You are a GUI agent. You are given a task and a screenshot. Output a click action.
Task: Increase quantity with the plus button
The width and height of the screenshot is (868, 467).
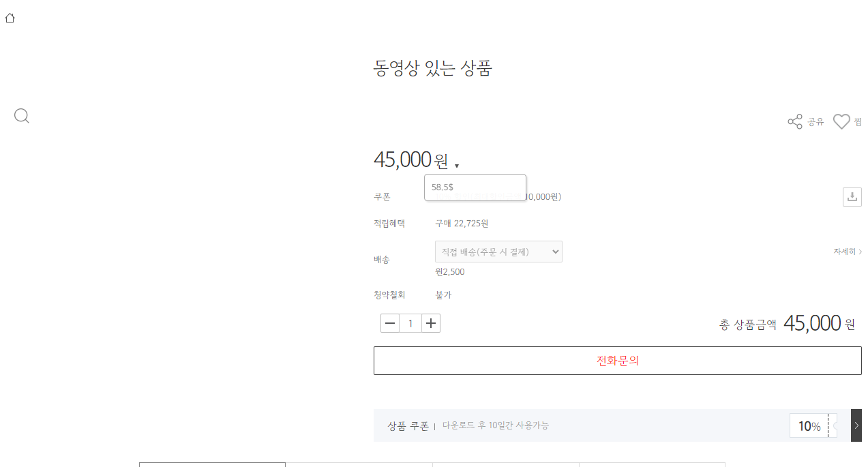431,323
